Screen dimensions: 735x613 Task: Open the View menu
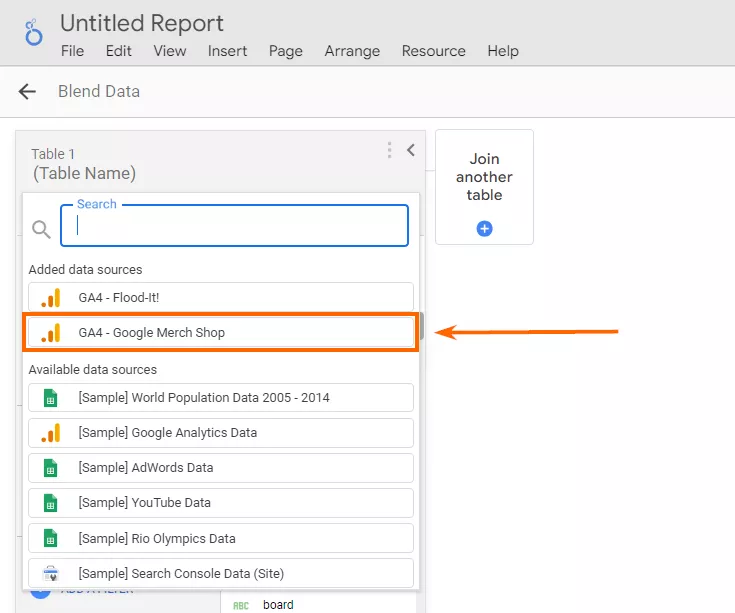point(170,51)
